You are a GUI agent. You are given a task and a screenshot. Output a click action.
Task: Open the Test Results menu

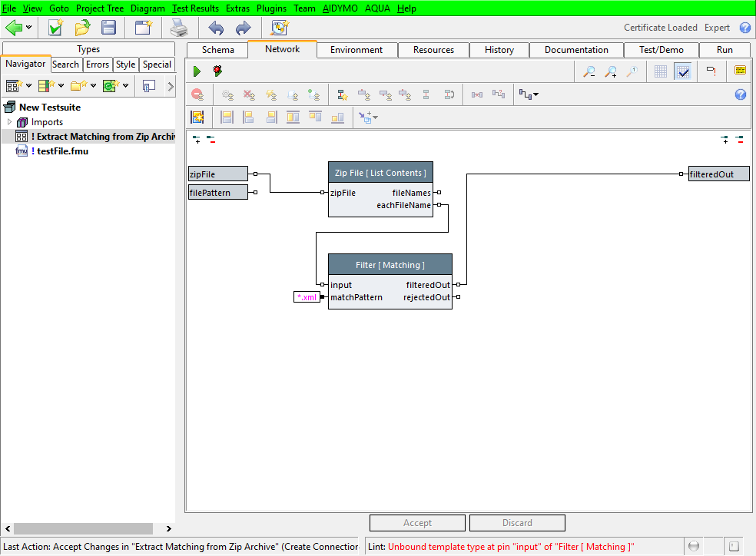click(196, 8)
